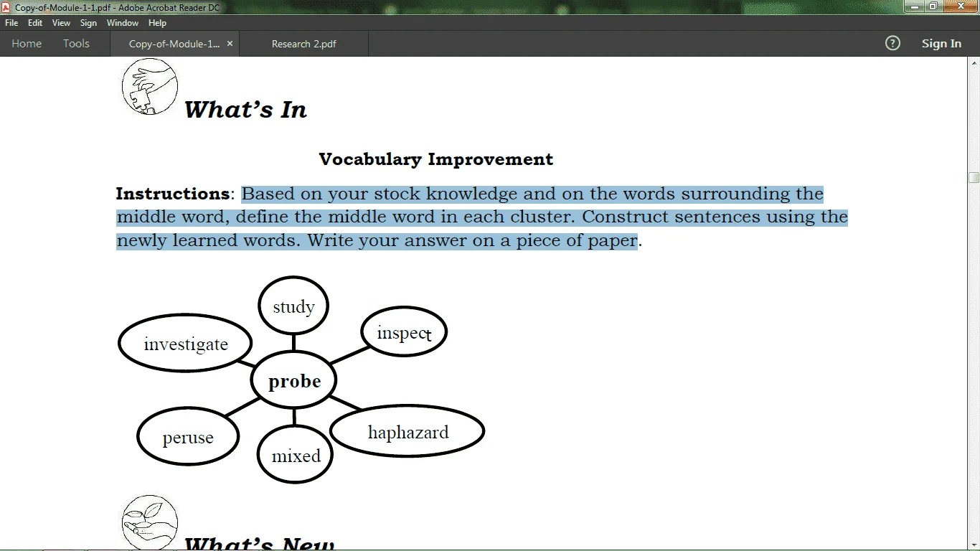Switch to the Tools tab
This screenshot has width=980, height=551.
click(76, 44)
